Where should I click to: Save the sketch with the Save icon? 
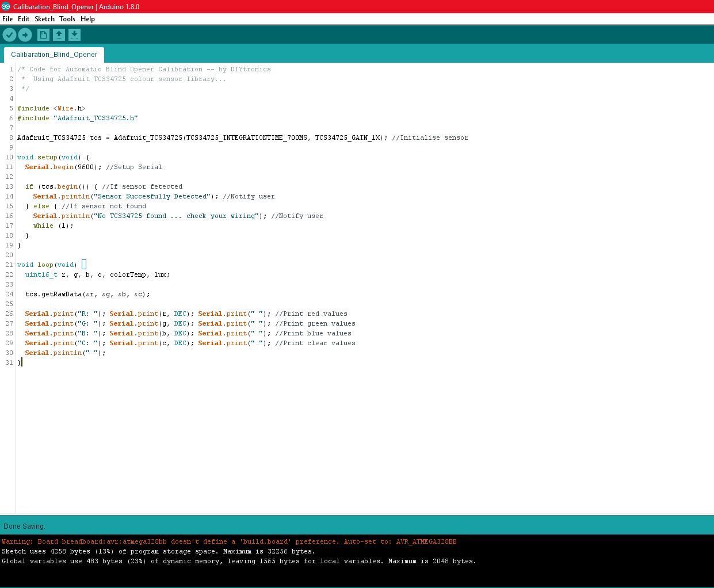tap(74, 35)
